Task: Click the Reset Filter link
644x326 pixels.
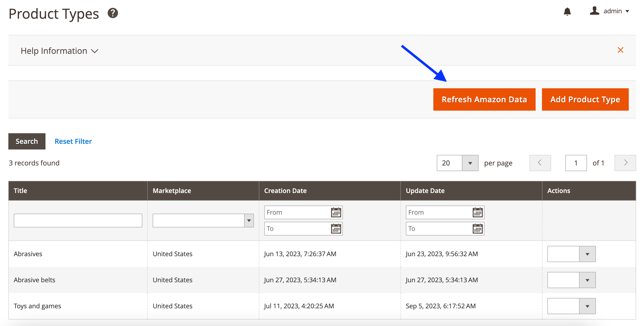Action: click(73, 141)
